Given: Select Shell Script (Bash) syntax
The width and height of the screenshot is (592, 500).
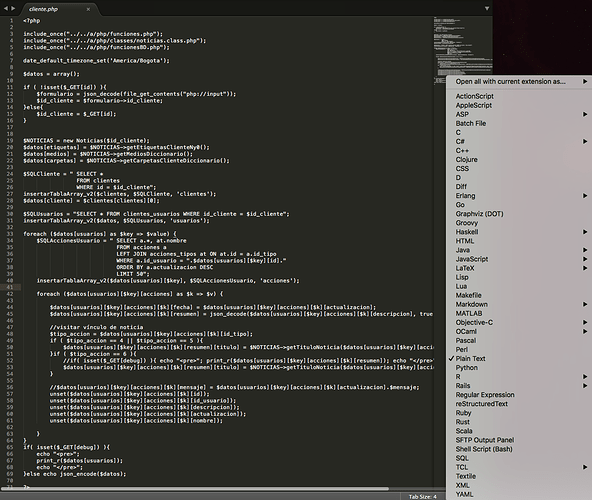Looking at the screenshot, I should coord(519,450).
